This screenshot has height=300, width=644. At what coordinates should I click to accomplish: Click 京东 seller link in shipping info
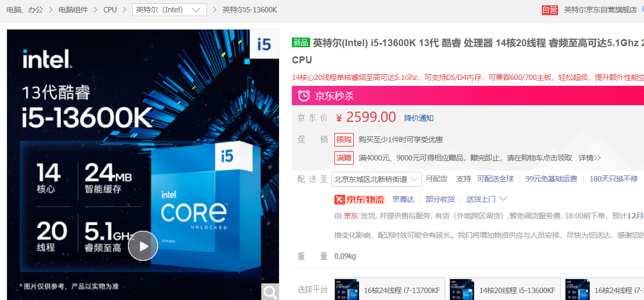pyautogui.click(x=350, y=216)
